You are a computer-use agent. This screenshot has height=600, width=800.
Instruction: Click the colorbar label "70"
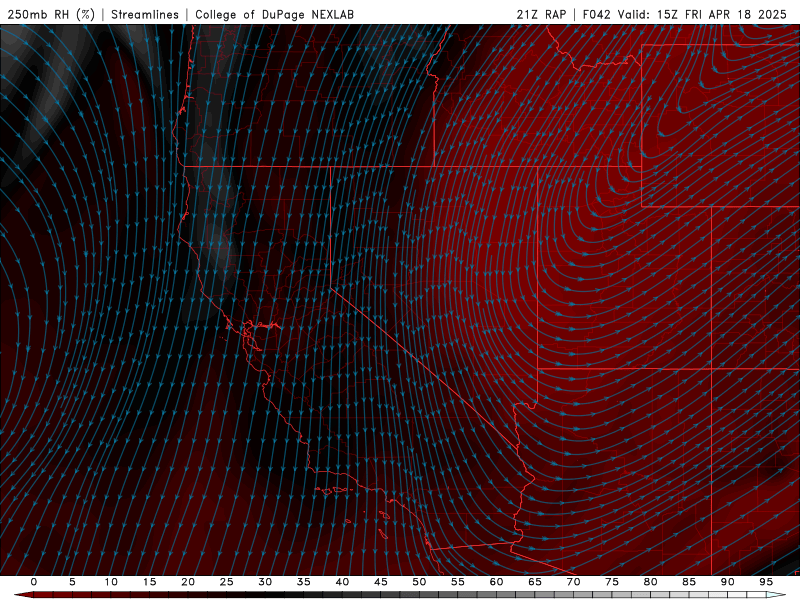click(573, 582)
